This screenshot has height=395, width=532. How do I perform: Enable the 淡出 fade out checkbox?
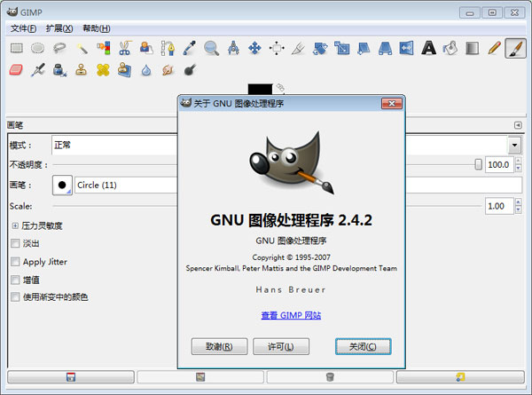15,243
